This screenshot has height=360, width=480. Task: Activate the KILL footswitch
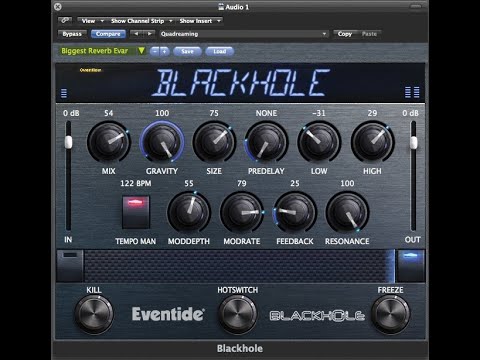point(94,314)
